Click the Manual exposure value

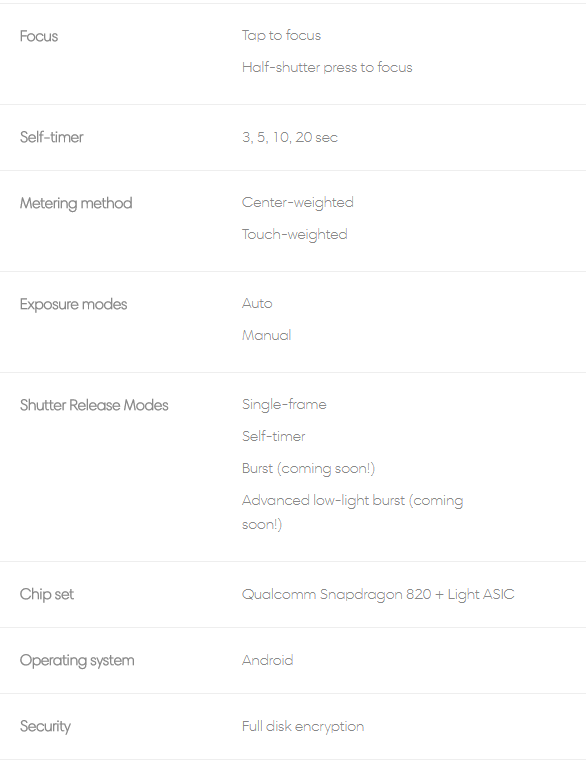coord(267,335)
